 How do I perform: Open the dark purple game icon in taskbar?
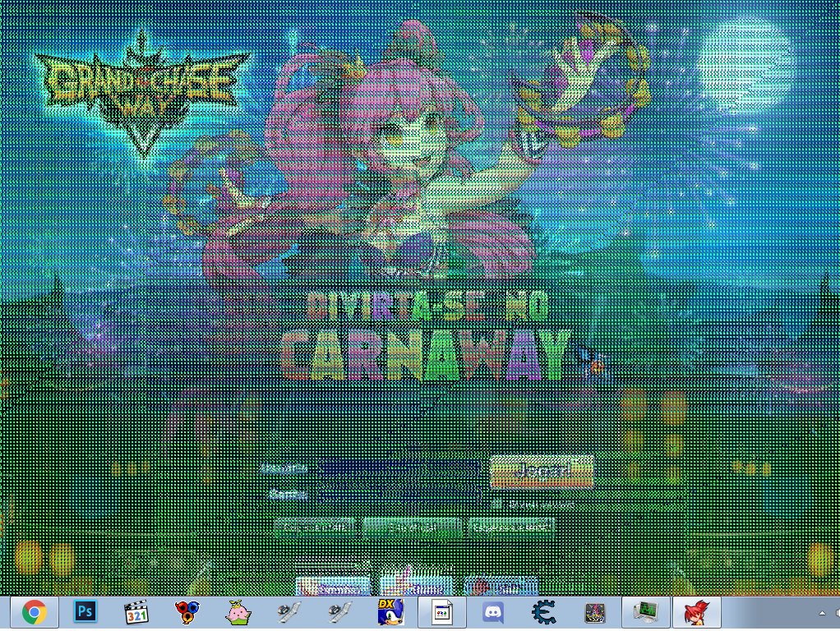594,613
